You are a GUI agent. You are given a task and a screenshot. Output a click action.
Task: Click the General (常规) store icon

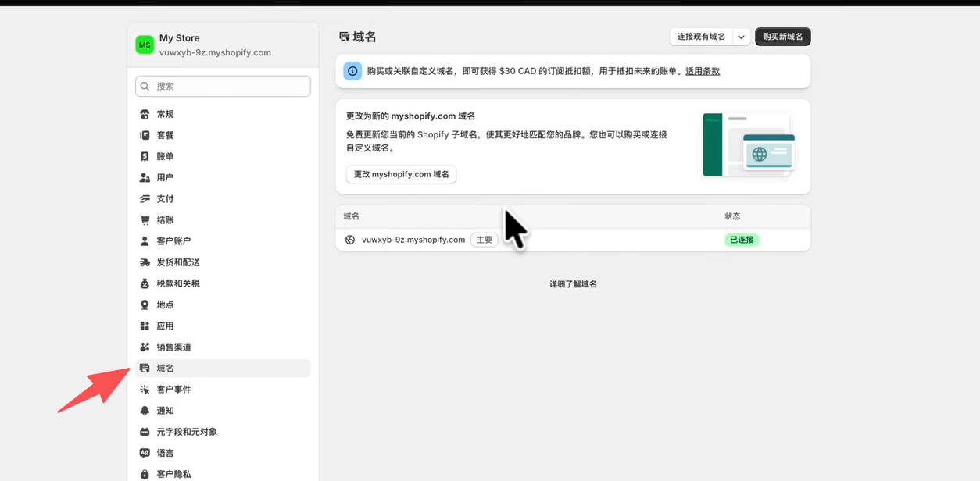pos(145,114)
